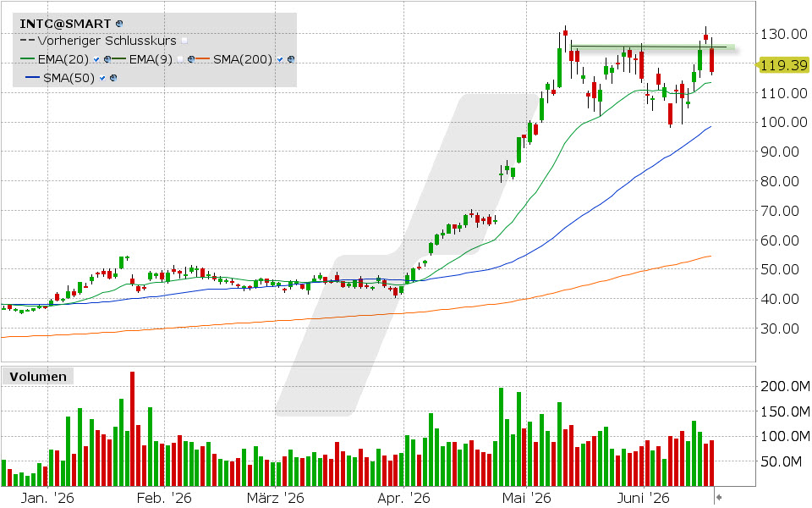
Task: Uncheck the EMA(20) visibility checkbox
Action: coord(96,59)
